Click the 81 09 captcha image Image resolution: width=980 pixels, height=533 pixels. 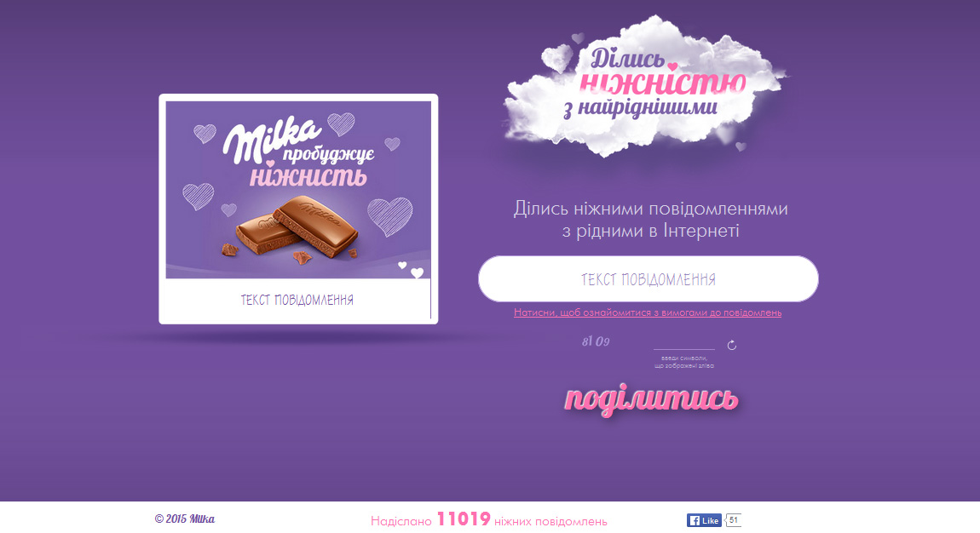pyautogui.click(x=596, y=341)
